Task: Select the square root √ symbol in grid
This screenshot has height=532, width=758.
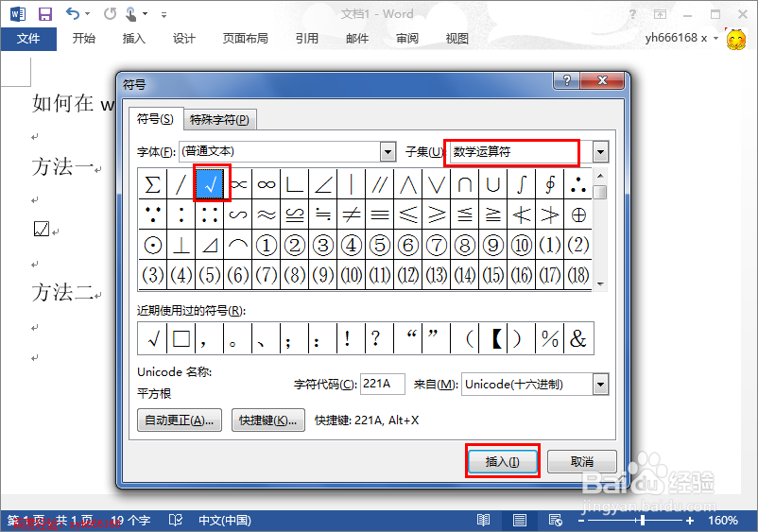Action: click(210, 183)
